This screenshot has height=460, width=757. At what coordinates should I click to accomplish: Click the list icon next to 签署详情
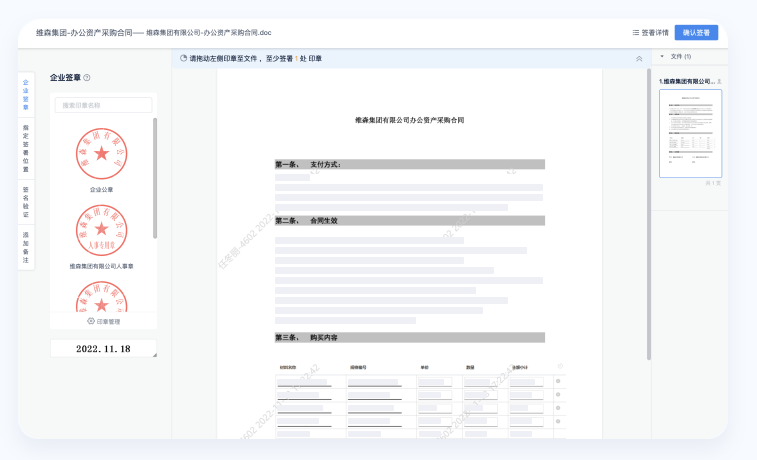click(636, 32)
